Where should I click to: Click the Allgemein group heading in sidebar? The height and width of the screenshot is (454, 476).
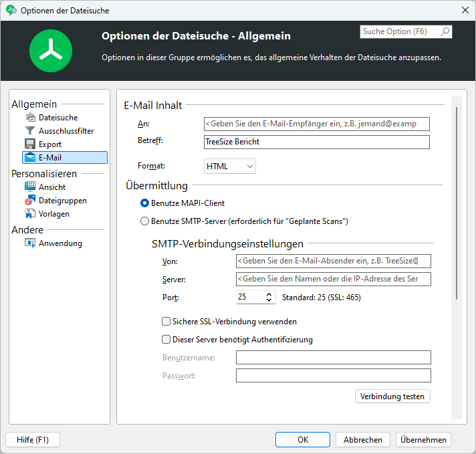34,104
